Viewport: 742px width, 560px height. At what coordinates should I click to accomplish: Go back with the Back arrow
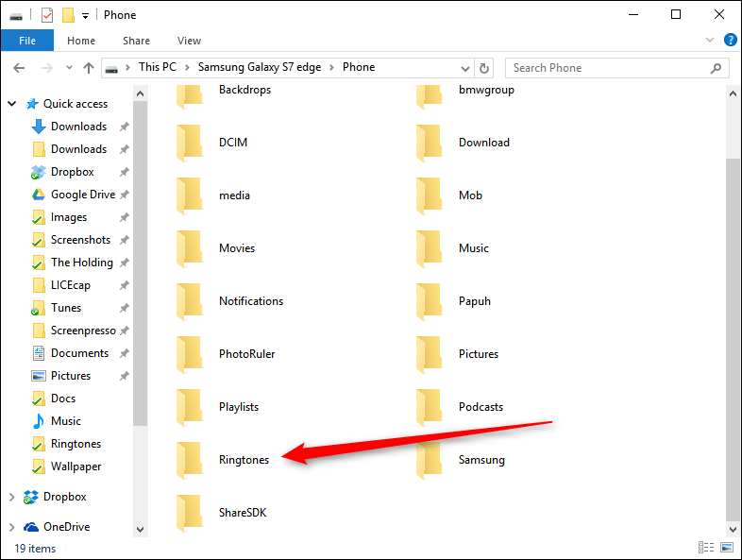pyautogui.click(x=19, y=68)
